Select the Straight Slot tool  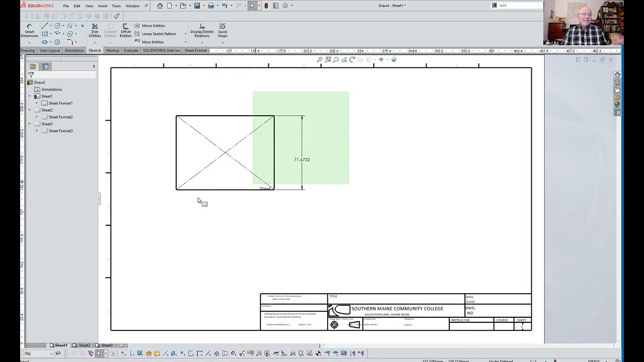[x=45, y=42]
